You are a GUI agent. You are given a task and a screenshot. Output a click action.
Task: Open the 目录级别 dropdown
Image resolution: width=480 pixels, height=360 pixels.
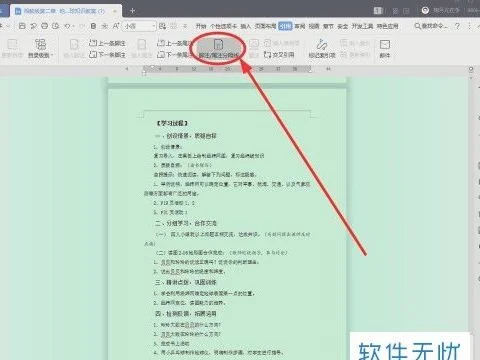[40, 48]
